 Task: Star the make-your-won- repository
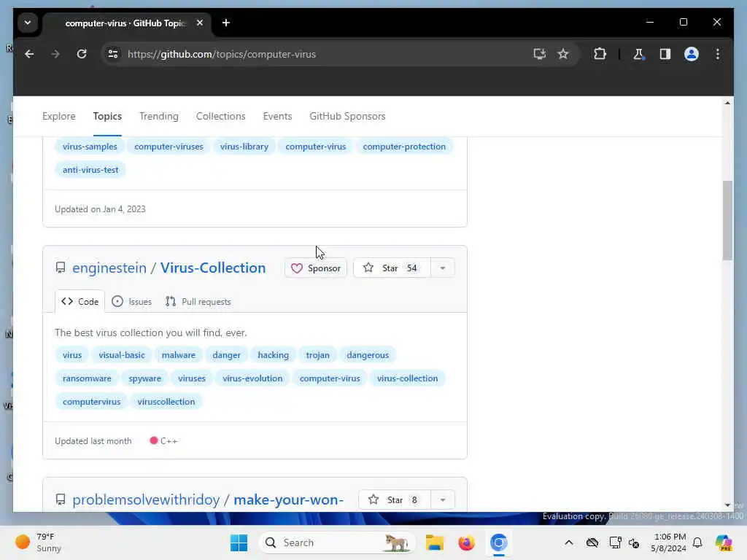point(395,500)
